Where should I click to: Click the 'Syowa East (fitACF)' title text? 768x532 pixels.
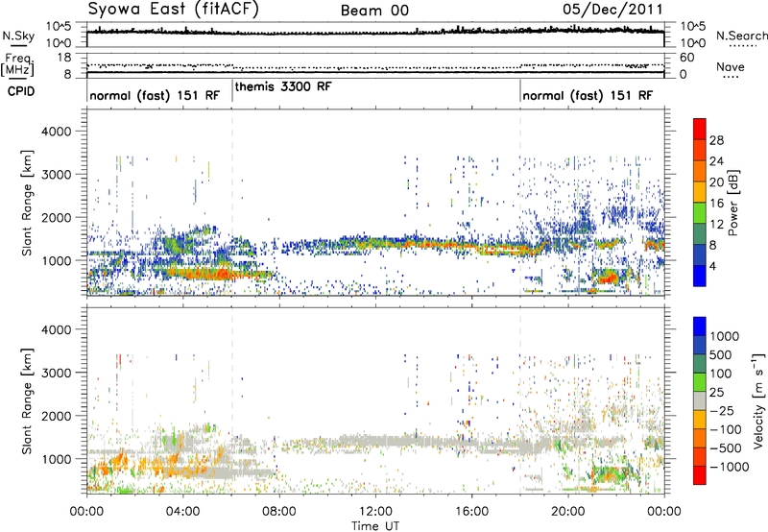click(x=173, y=10)
